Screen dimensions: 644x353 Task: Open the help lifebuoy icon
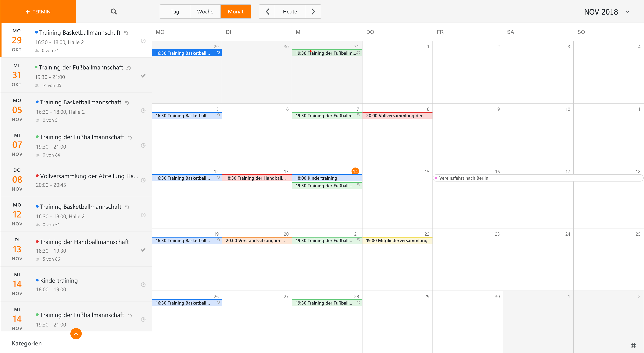(633, 345)
